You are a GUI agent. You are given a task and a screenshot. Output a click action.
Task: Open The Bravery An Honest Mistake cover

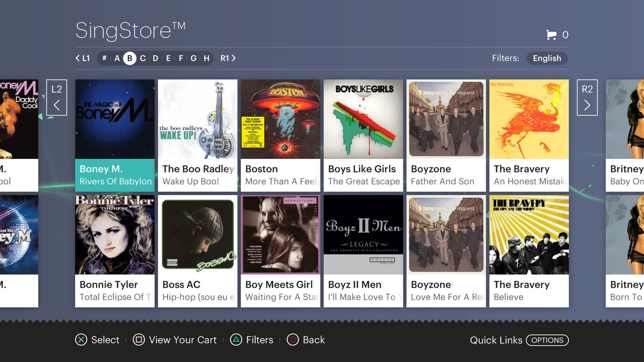529,119
